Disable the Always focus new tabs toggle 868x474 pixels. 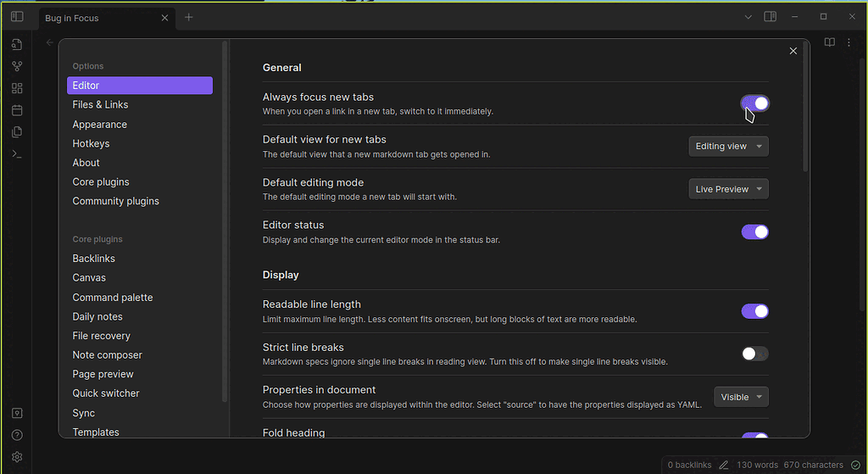(755, 103)
